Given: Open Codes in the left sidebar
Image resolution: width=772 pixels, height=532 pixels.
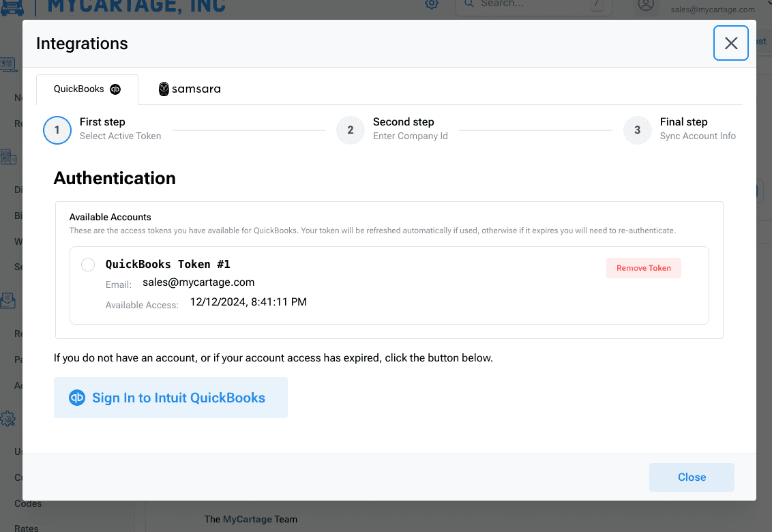Looking at the screenshot, I should click(28, 503).
